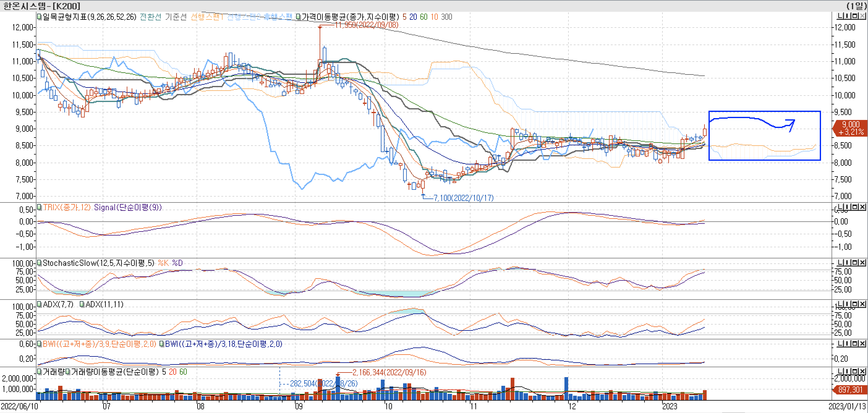Click the L scale button in price pane

pos(841,16)
